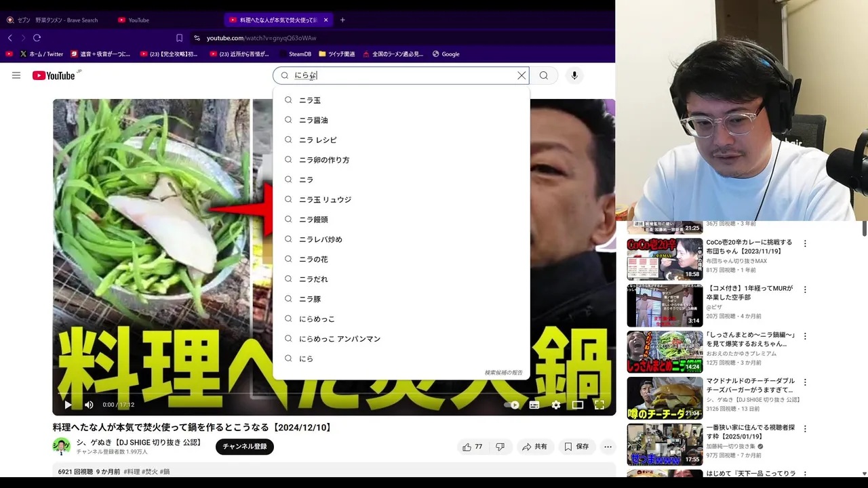
Task: Open the menu for the 一番狭い家 video
Action: click(806, 429)
